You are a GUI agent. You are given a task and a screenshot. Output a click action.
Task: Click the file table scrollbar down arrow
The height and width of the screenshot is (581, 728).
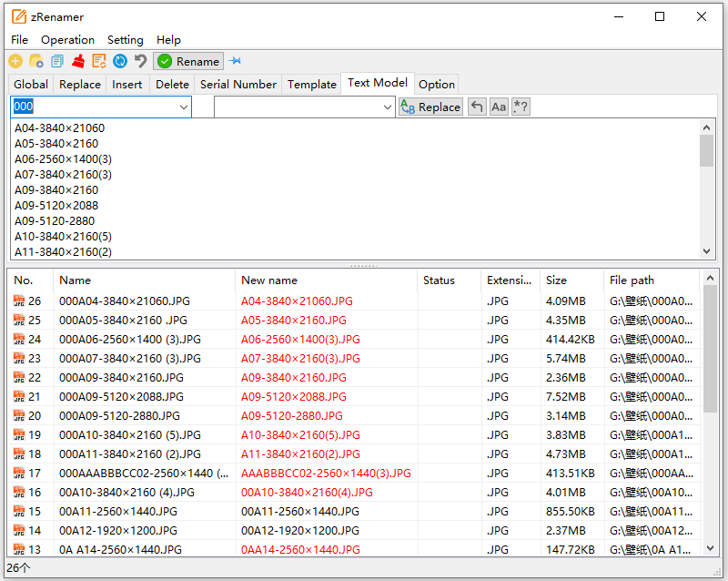710,548
